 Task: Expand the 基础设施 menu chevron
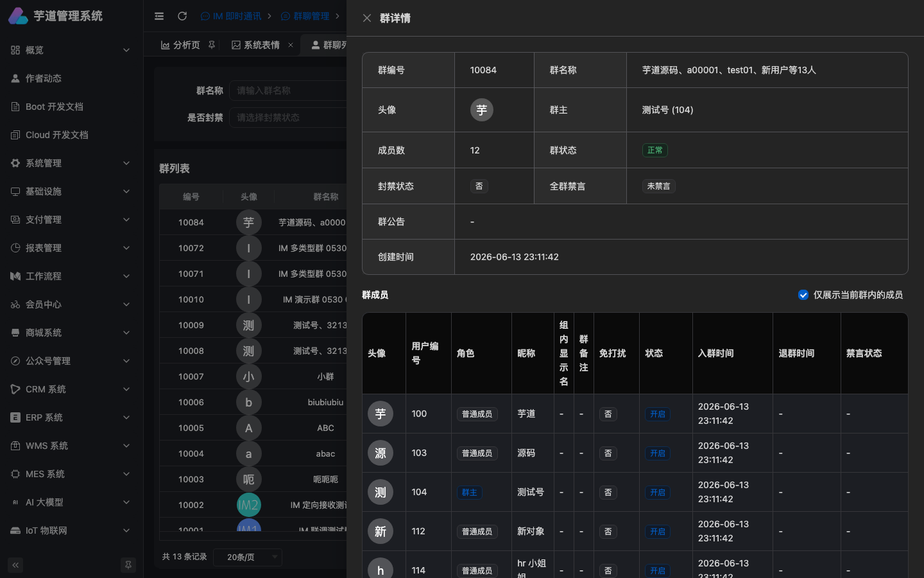point(126,191)
